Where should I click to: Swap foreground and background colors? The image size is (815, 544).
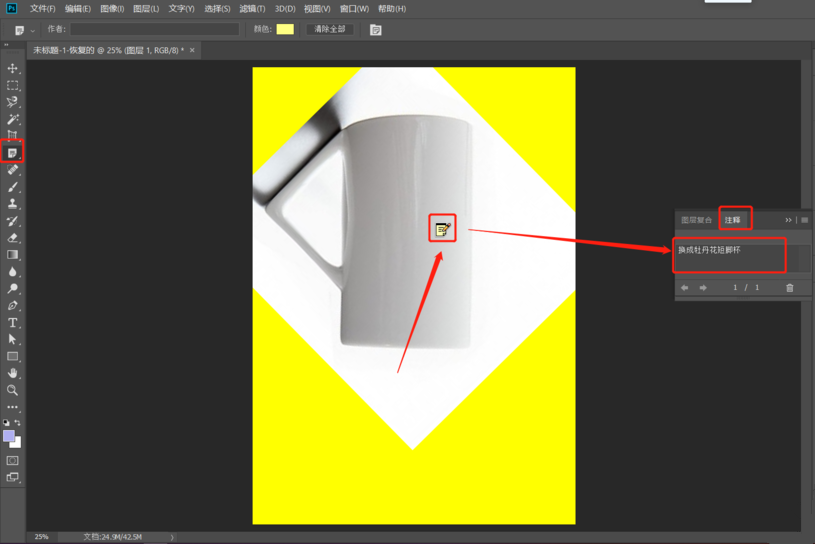pos(19,424)
